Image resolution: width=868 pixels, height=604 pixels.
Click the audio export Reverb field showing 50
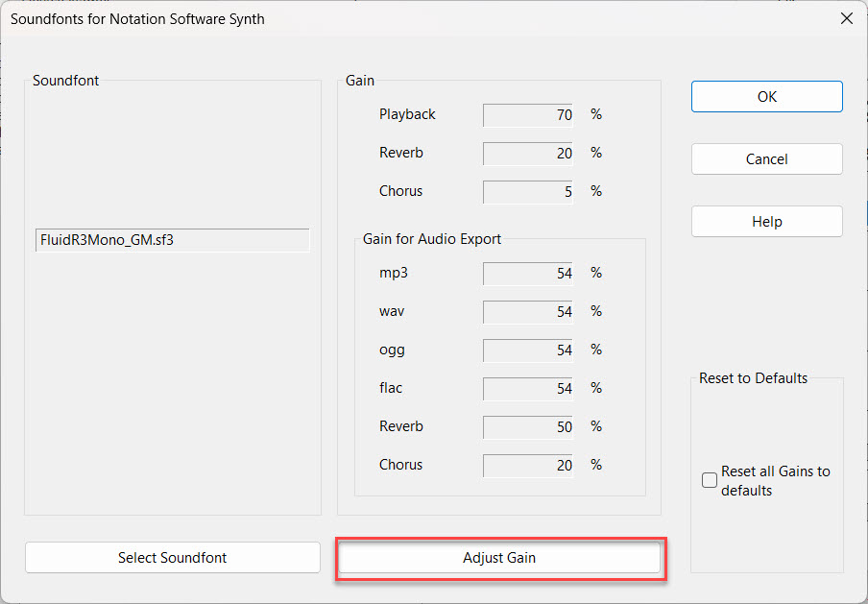[x=528, y=427]
